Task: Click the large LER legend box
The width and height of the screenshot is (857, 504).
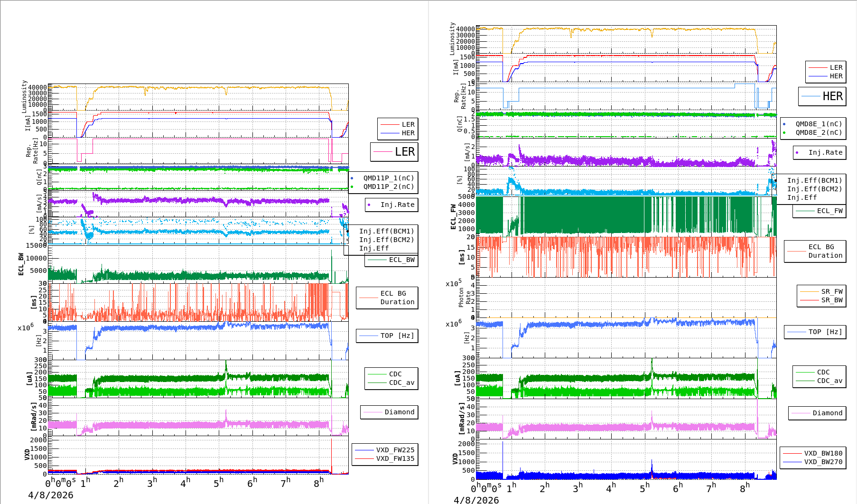Action: 394,152
